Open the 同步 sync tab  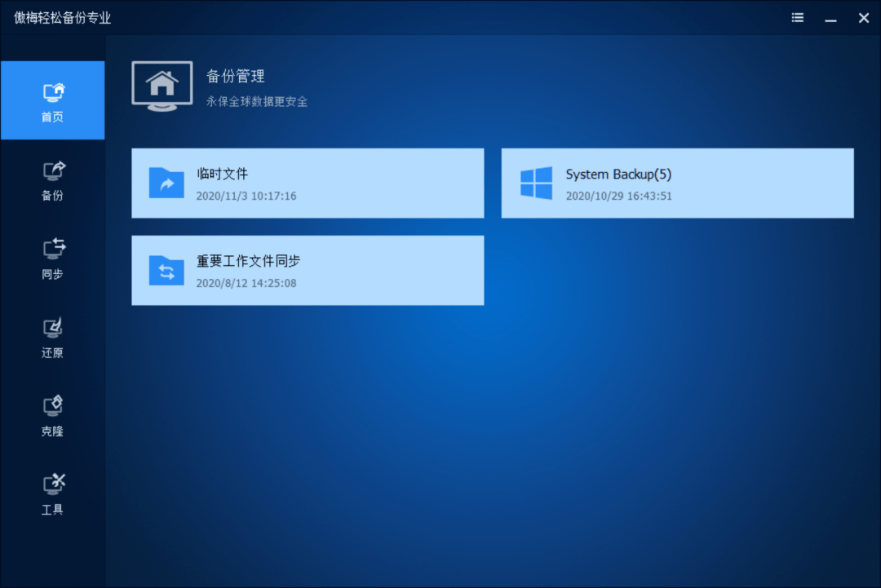coord(53,259)
